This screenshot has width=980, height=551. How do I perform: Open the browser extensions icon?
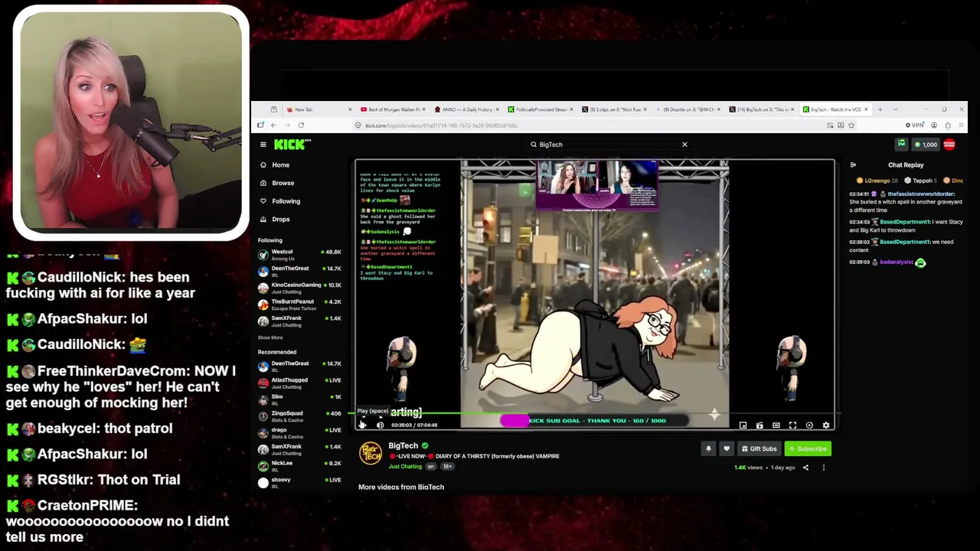click(x=948, y=126)
